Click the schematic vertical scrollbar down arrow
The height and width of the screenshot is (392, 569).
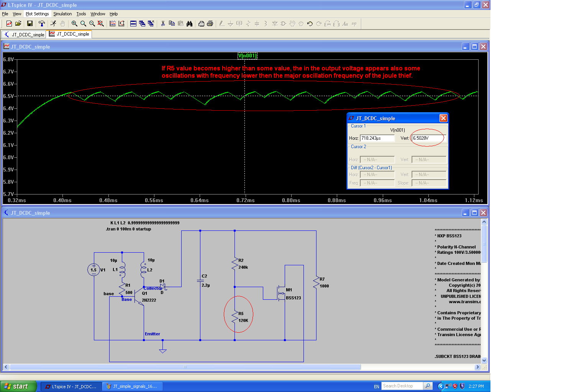pyautogui.click(x=484, y=360)
